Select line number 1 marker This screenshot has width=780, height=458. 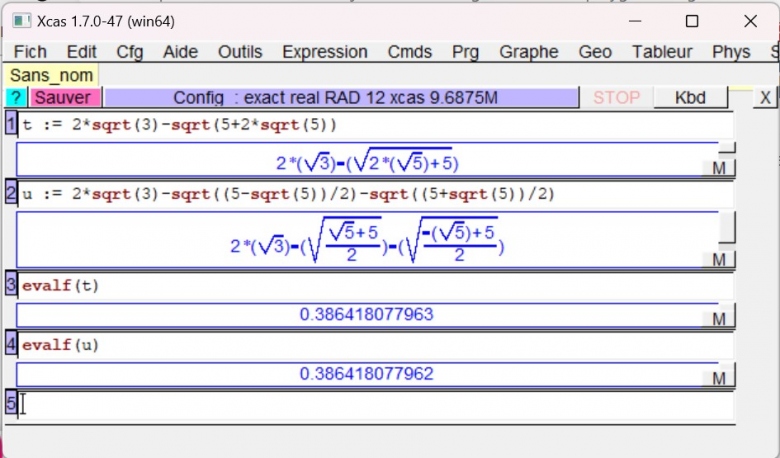11,125
